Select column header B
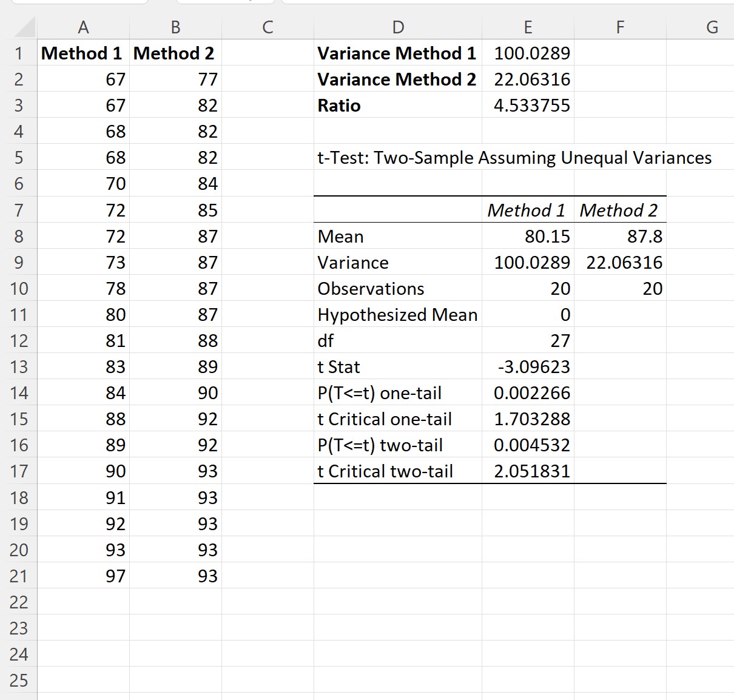The height and width of the screenshot is (700, 734). [x=175, y=27]
